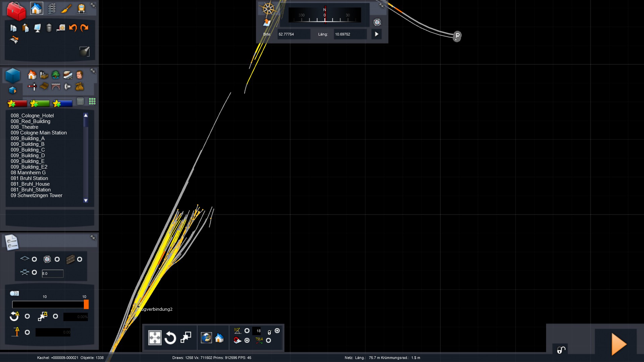This screenshot has width=644, height=362.
Task: Toggle the magnet snap-to-terrain radio
Action: [247, 341]
